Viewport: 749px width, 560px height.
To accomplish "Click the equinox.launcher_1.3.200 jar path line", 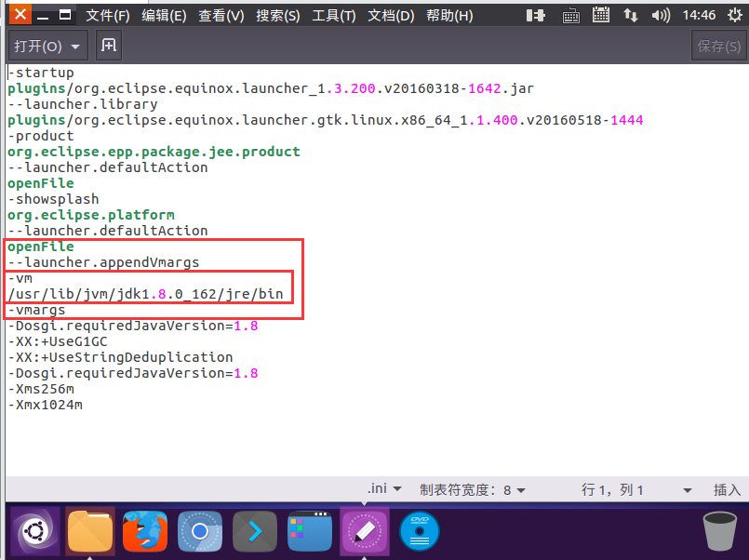I will tap(271, 88).
